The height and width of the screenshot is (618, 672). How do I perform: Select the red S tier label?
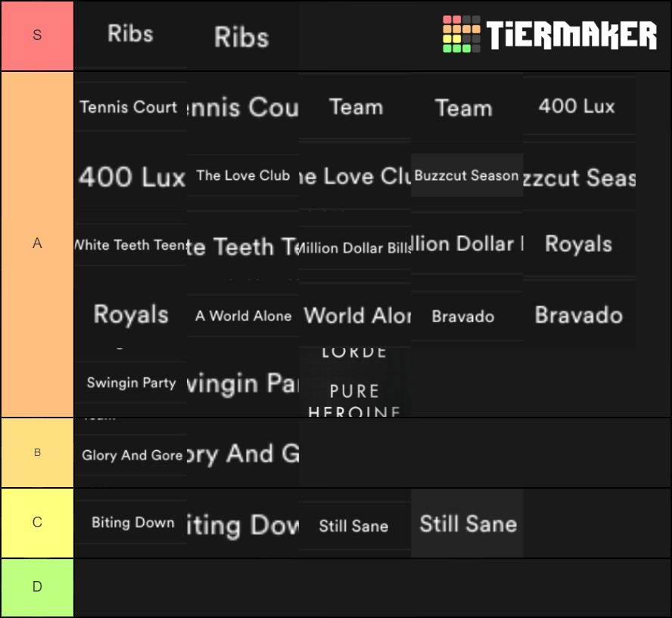coord(37,36)
